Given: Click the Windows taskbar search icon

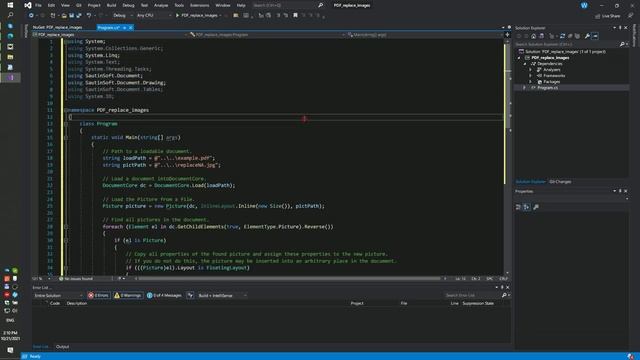Looking at the screenshot, I should tap(10, 15).
